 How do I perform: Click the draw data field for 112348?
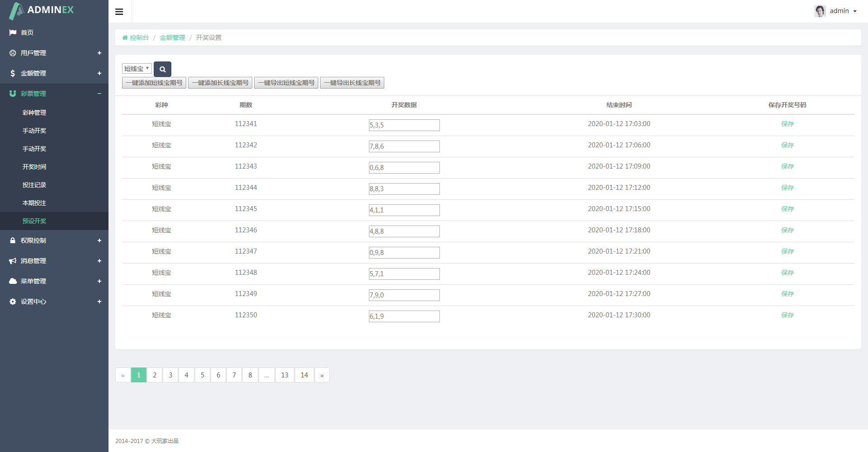(x=404, y=274)
